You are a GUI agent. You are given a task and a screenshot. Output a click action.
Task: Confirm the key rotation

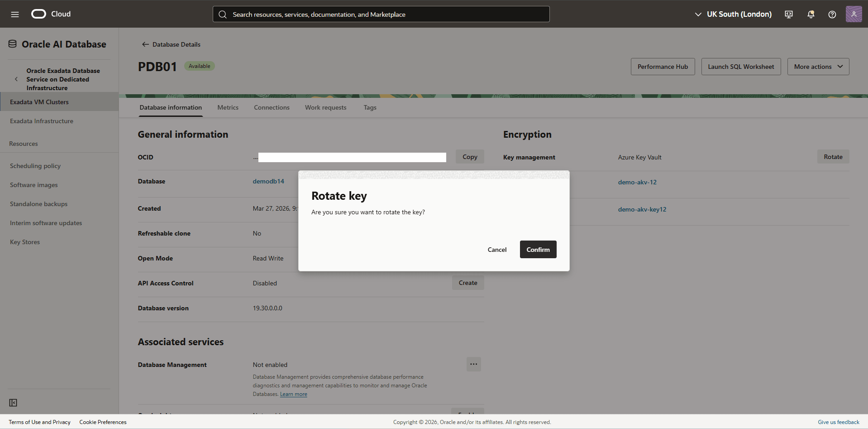coord(538,249)
